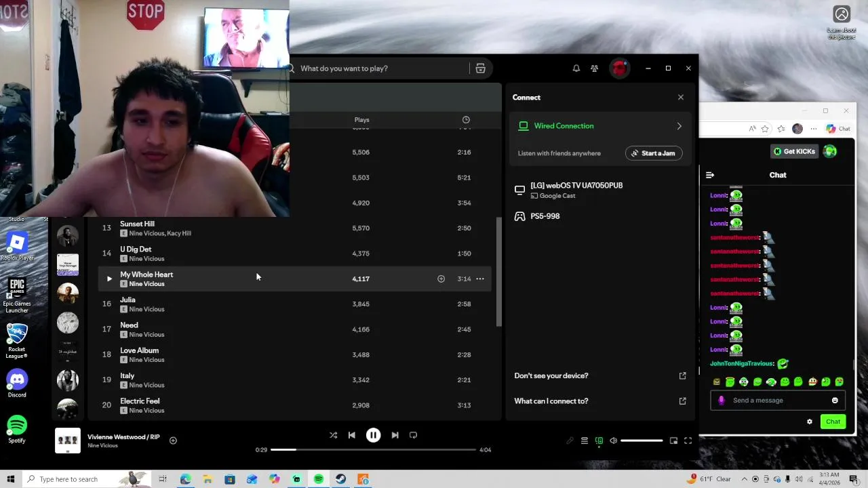Image resolution: width=868 pixels, height=488 pixels.
Task: Open the Spotify profile avatar menu
Action: 619,68
